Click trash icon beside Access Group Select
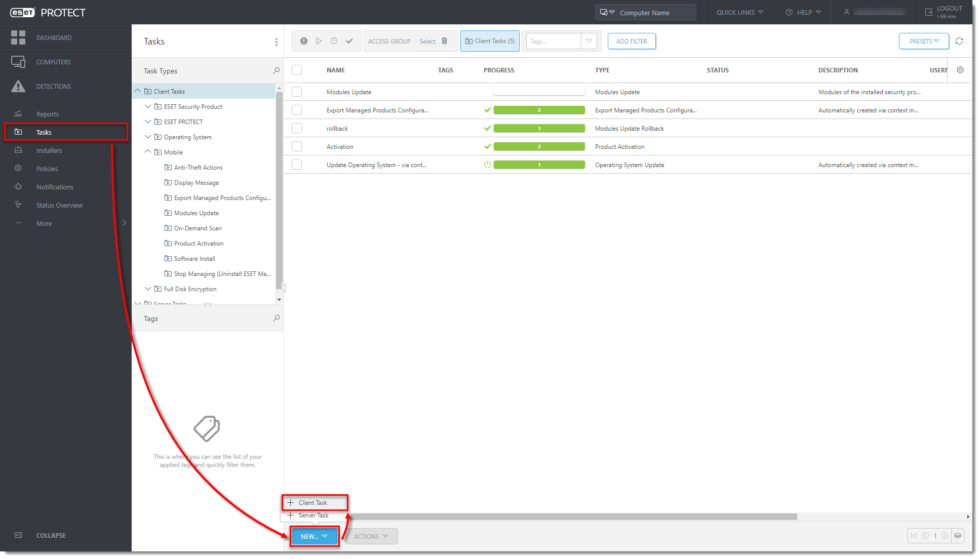Screen dimensions: 980x559 [444, 42]
